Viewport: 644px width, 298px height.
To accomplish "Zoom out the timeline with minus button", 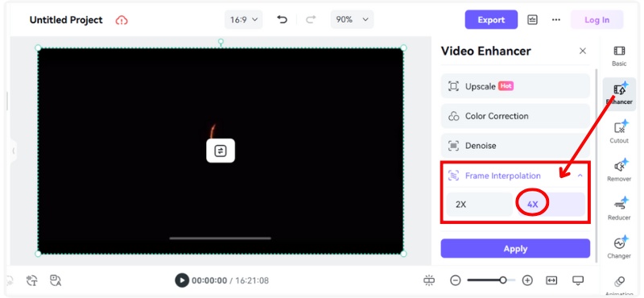I will pyautogui.click(x=455, y=280).
